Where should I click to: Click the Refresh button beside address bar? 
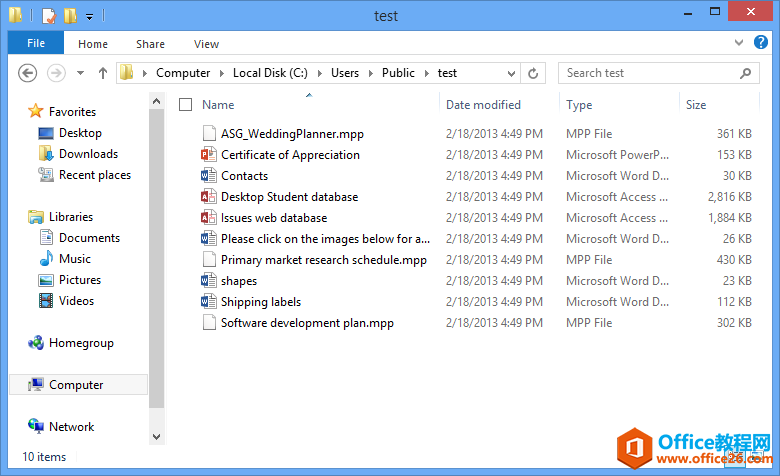pyautogui.click(x=534, y=73)
